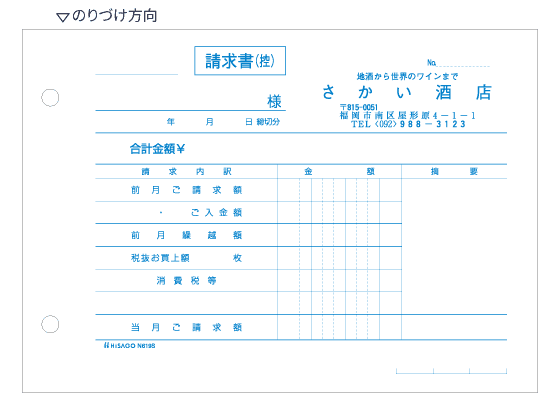Screen dimensions: 560x395
Task: Click the TEL (092) 988-3123 line
Action: 408,124
